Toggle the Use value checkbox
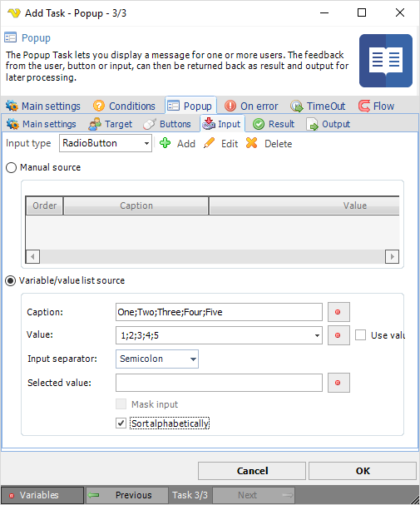 click(360, 335)
